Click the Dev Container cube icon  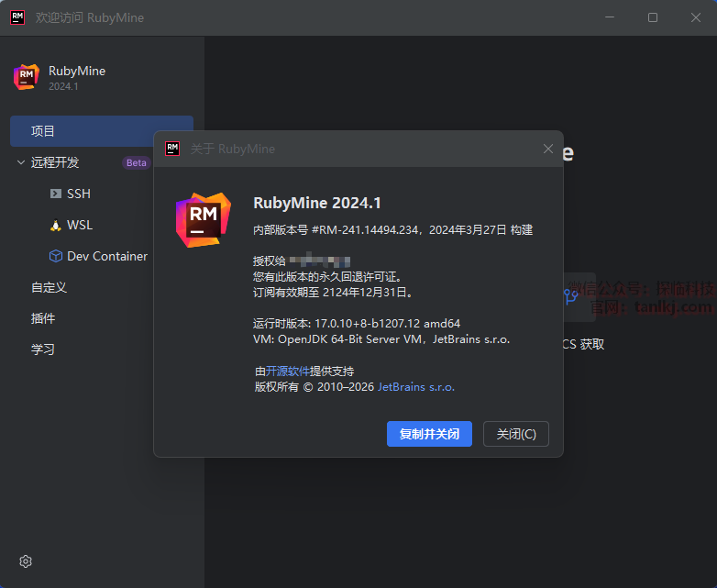tap(56, 256)
